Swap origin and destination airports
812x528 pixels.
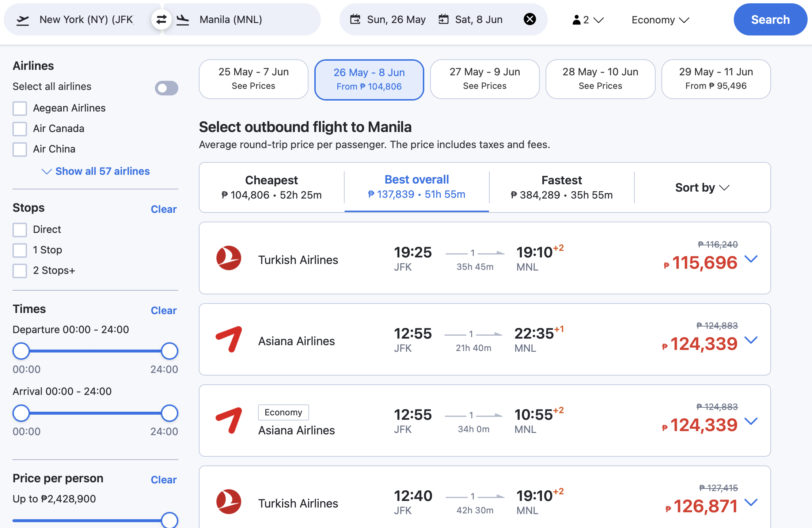[161, 19]
